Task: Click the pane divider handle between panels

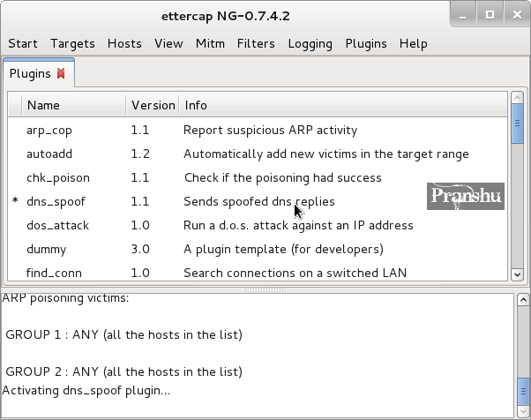Action: 265,290
